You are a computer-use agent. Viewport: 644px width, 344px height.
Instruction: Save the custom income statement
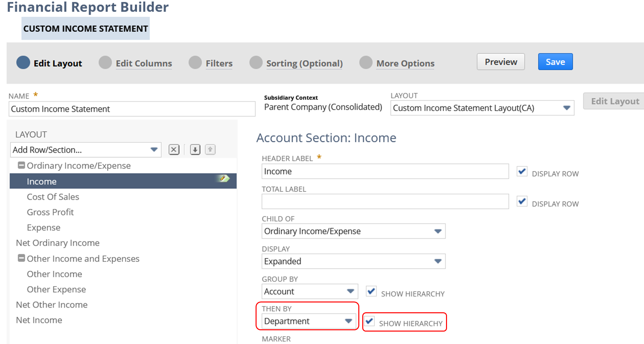coord(555,62)
